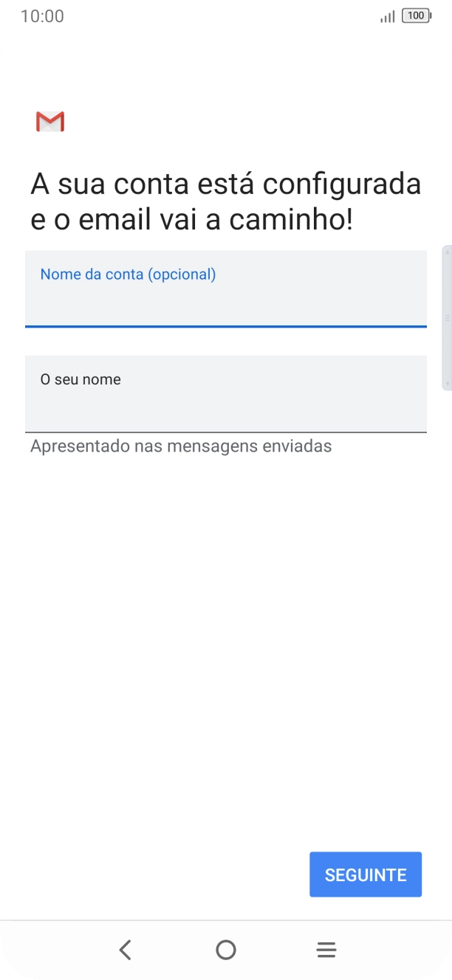The height and width of the screenshot is (980, 452).
Task: Click the Gmail envelope icon
Action: [x=49, y=121]
